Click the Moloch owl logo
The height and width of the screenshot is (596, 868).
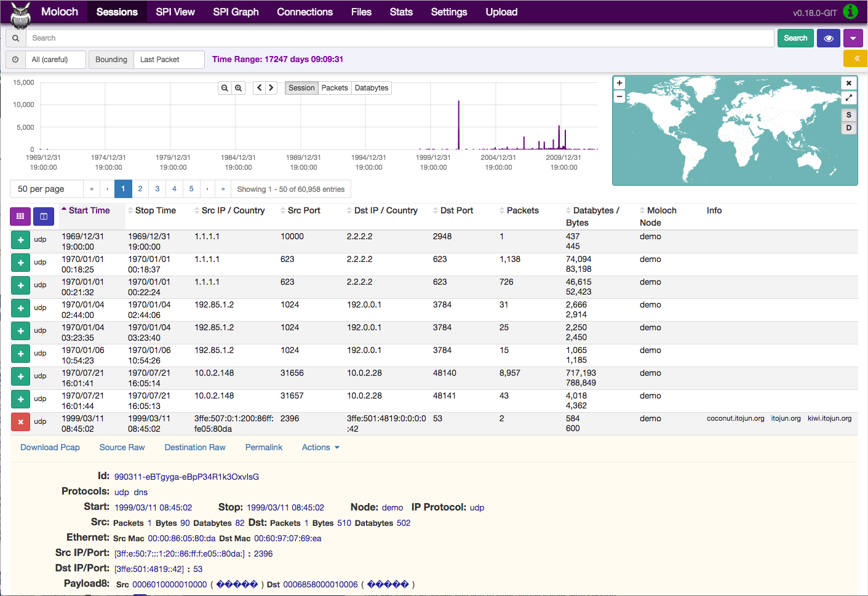tap(19, 12)
